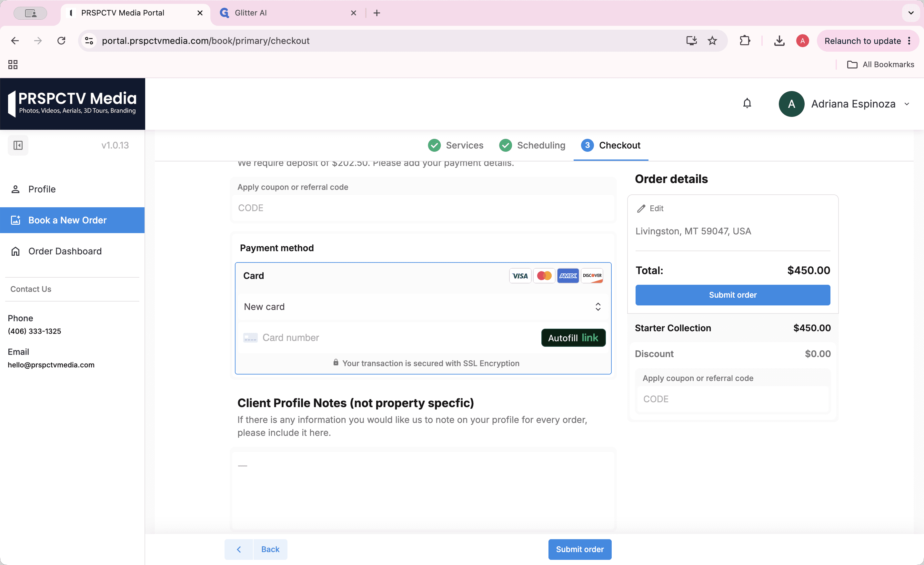Click the Back button

tap(256, 549)
